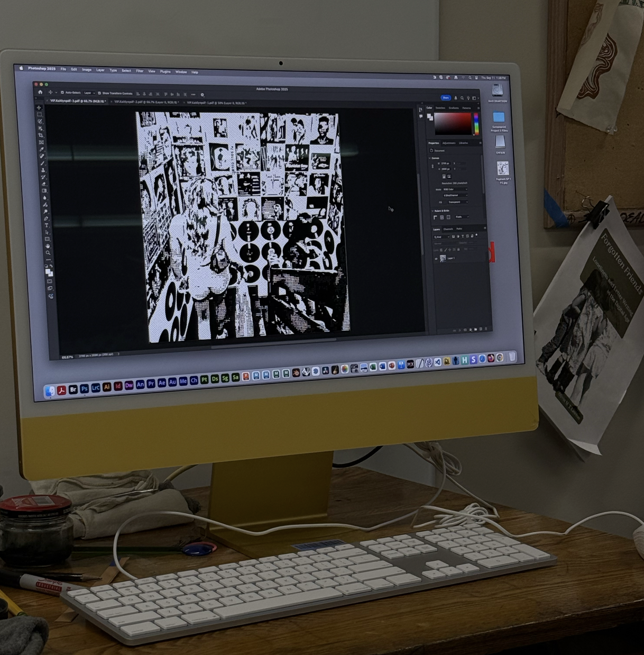The width and height of the screenshot is (644, 655).
Task: Toggle the Auto-Select checkbox
Action: click(x=62, y=93)
